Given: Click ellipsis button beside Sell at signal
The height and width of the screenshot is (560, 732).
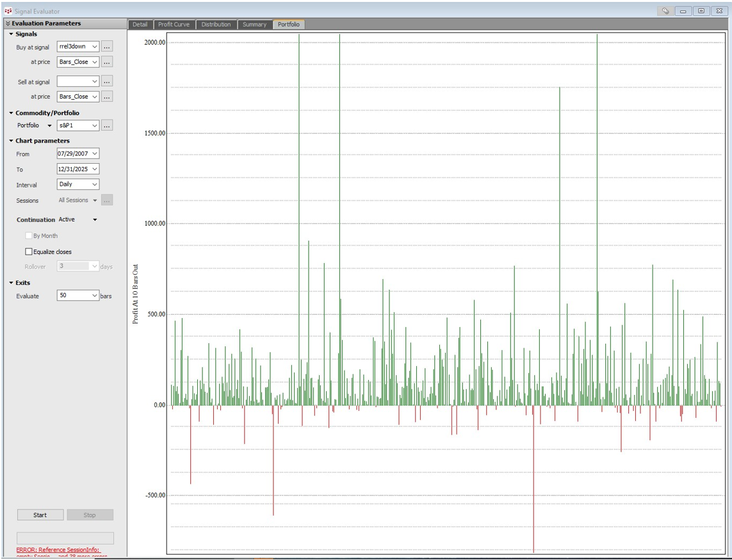Looking at the screenshot, I should (x=107, y=81).
